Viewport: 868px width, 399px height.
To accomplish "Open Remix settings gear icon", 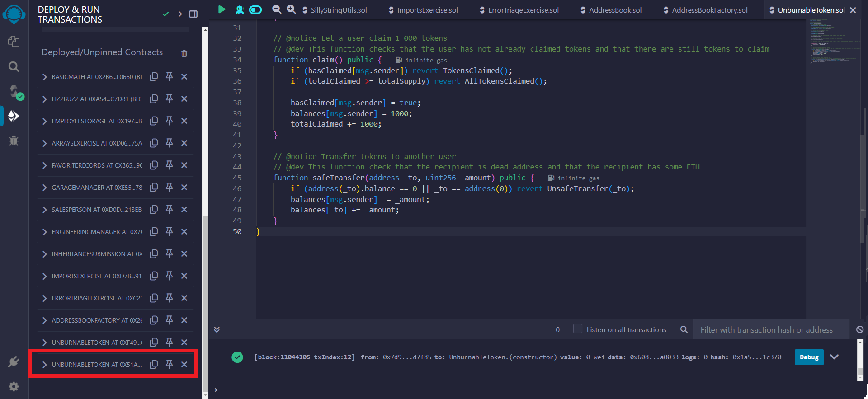I will click(x=14, y=387).
